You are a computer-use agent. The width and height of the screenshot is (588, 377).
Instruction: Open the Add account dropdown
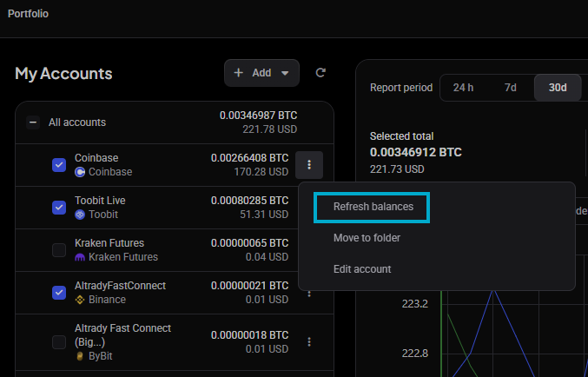coord(261,73)
